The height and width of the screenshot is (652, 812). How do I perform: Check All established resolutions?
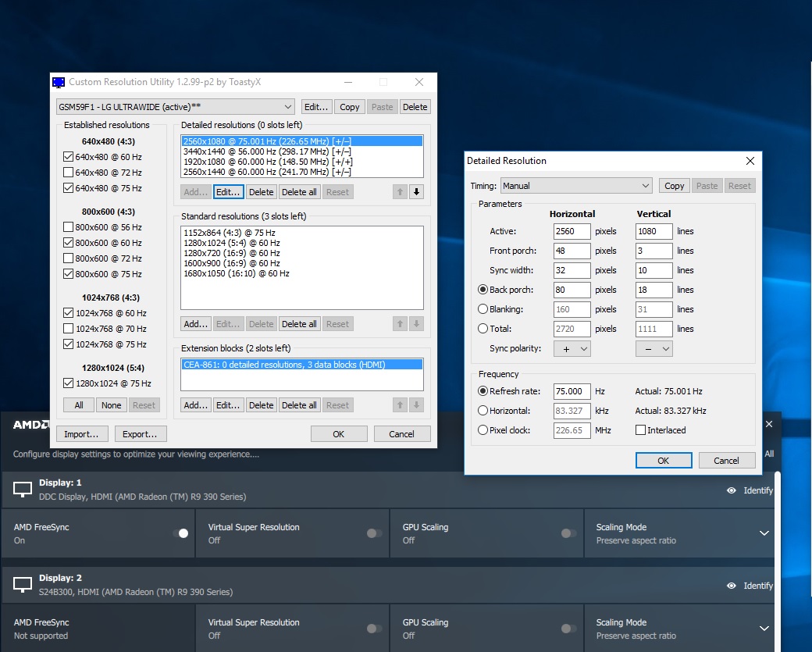79,405
